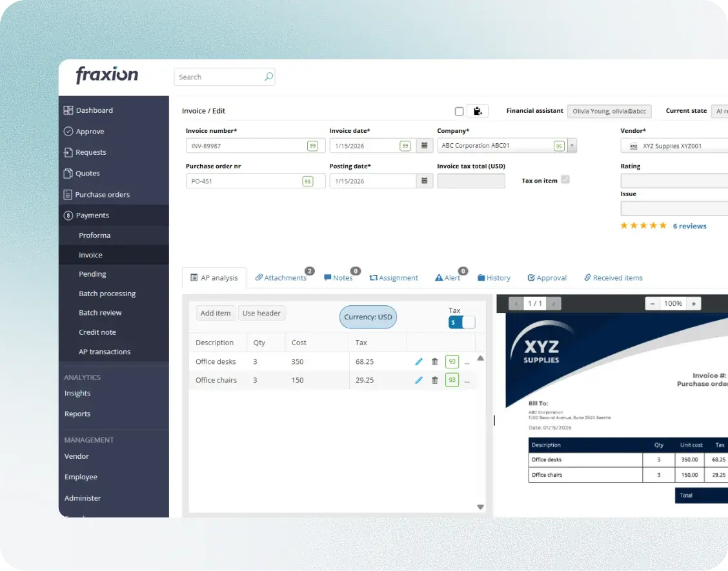728x571 pixels.
Task: Click the five-star vendor rating
Action: point(643,226)
